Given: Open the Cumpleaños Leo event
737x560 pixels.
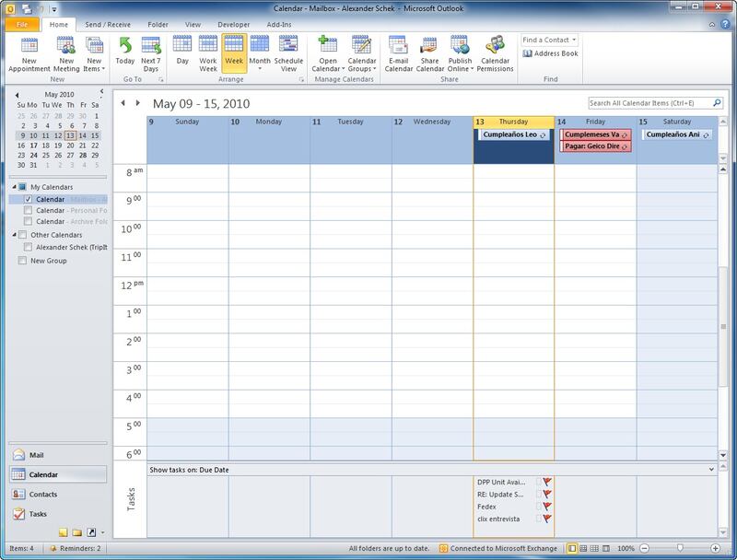Looking at the screenshot, I should [509, 134].
